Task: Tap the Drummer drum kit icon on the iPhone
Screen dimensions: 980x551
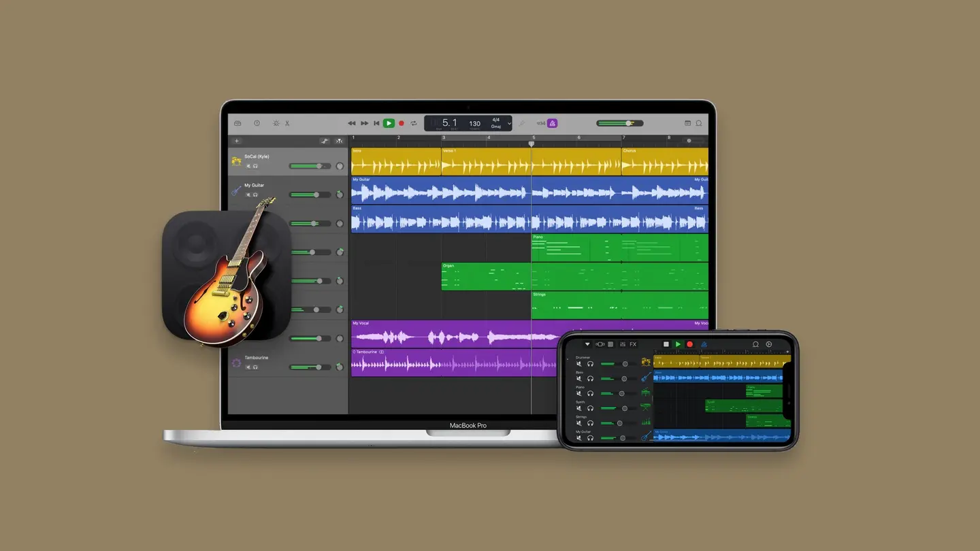Action: [646, 361]
